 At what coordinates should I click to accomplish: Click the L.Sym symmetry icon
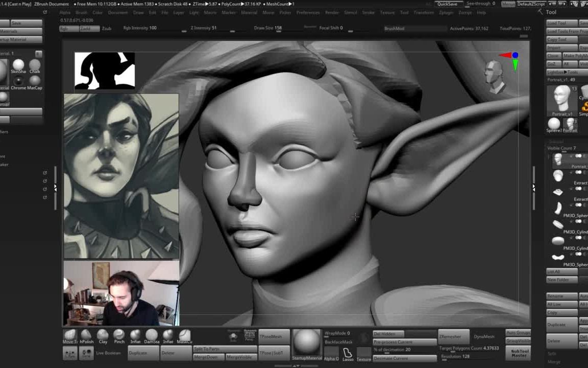(x=70, y=353)
